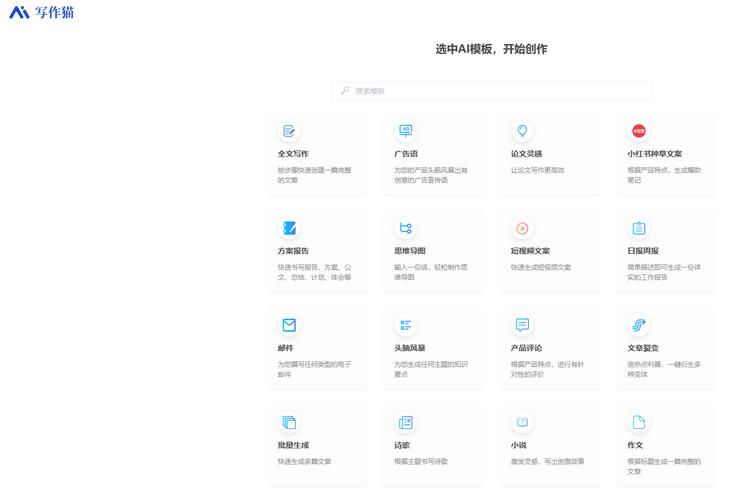Click the 让论文写作更高效 description
This screenshot has width=745, height=500.
pyautogui.click(x=537, y=170)
